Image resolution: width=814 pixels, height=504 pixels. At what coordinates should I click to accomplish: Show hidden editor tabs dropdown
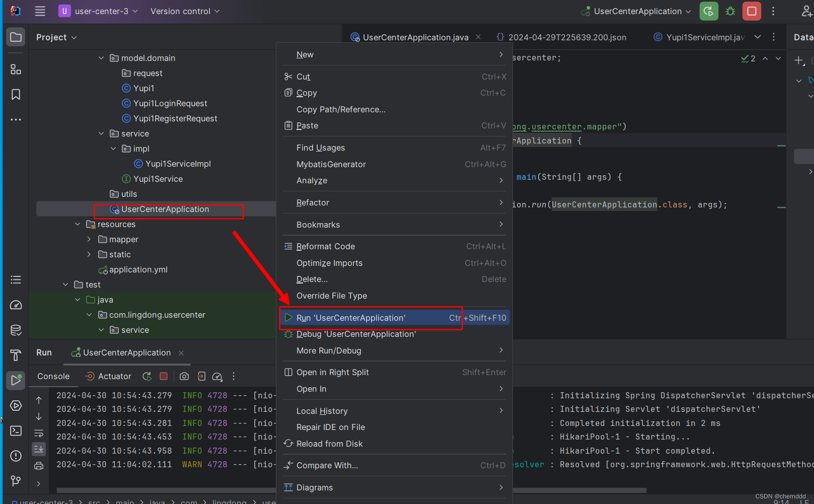tap(758, 37)
